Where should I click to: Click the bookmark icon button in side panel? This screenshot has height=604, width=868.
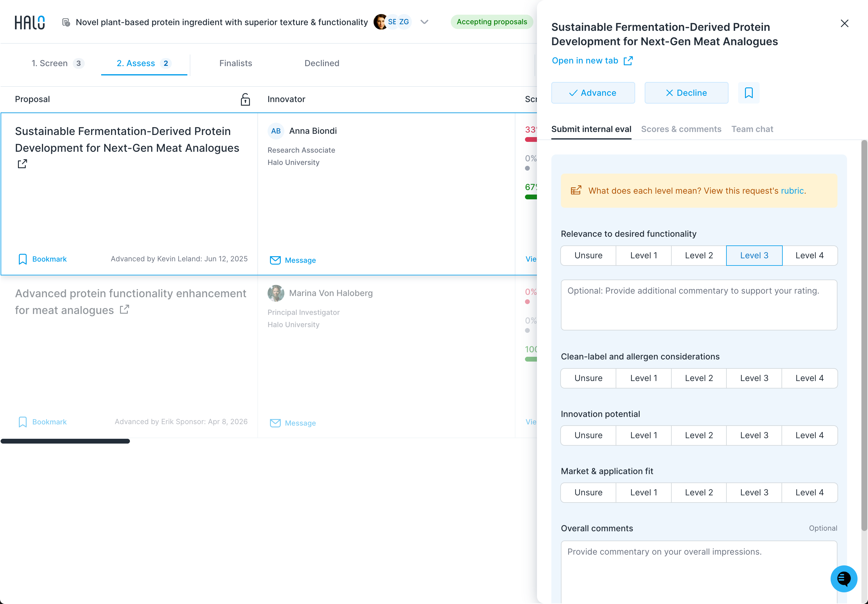coord(749,92)
